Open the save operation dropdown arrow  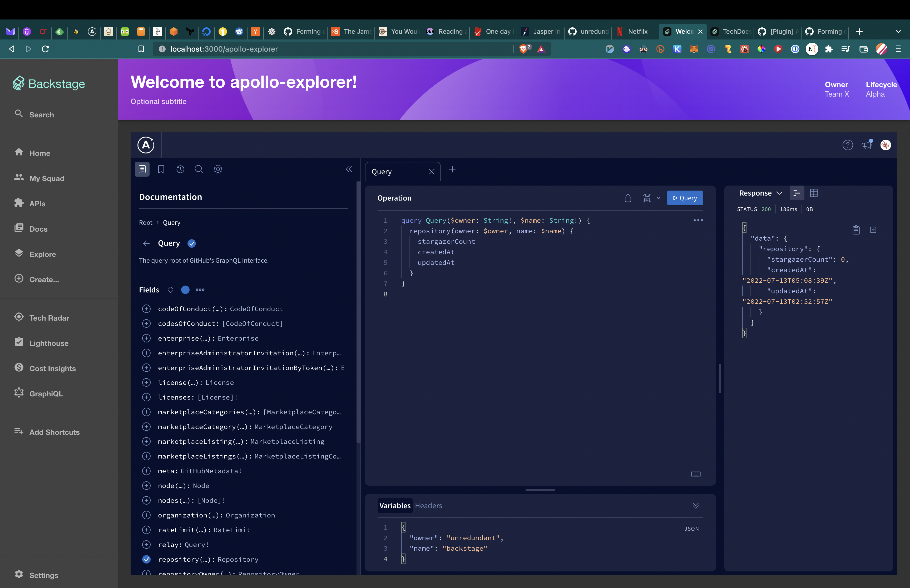(658, 198)
